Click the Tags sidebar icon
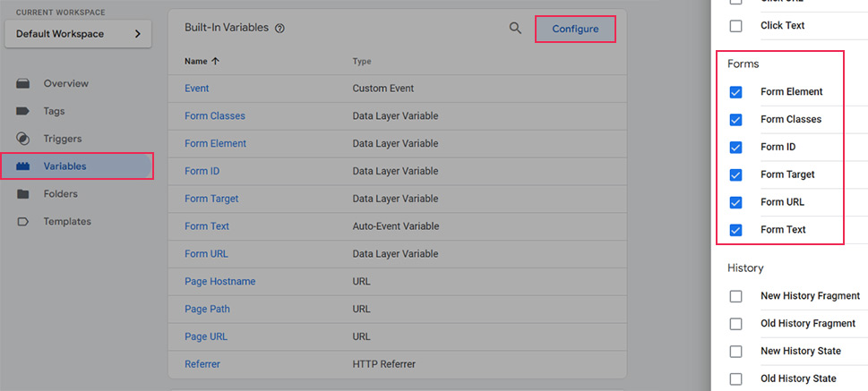Image resolution: width=868 pixels, height=391 pixels. coord(22,111)
